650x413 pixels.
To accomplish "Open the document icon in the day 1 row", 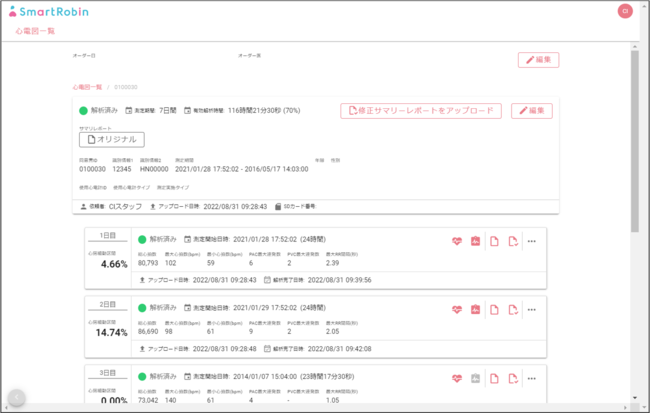I will (494, 241).
